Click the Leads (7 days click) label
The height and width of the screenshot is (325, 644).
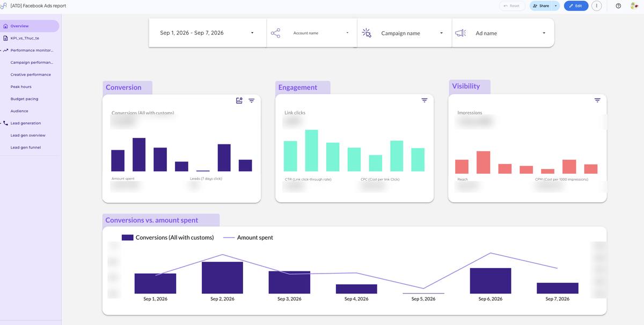pyautogui.click(x=206, y=179)
